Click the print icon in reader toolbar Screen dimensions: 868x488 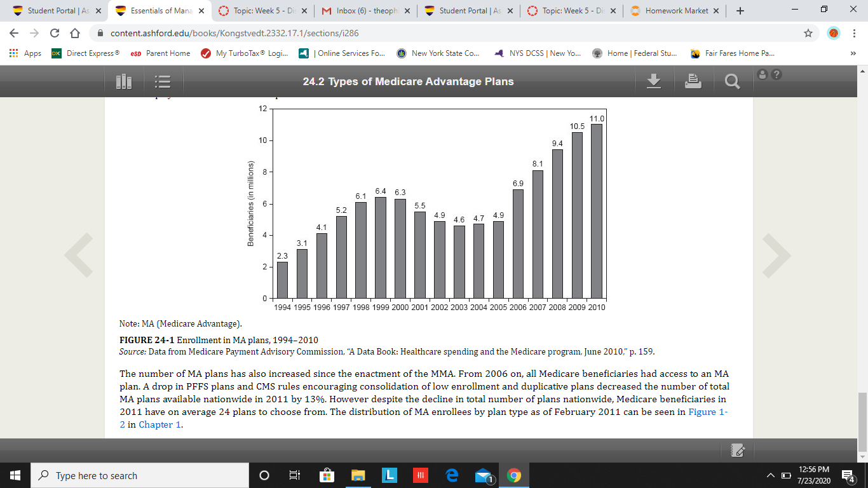coord(694,81)
